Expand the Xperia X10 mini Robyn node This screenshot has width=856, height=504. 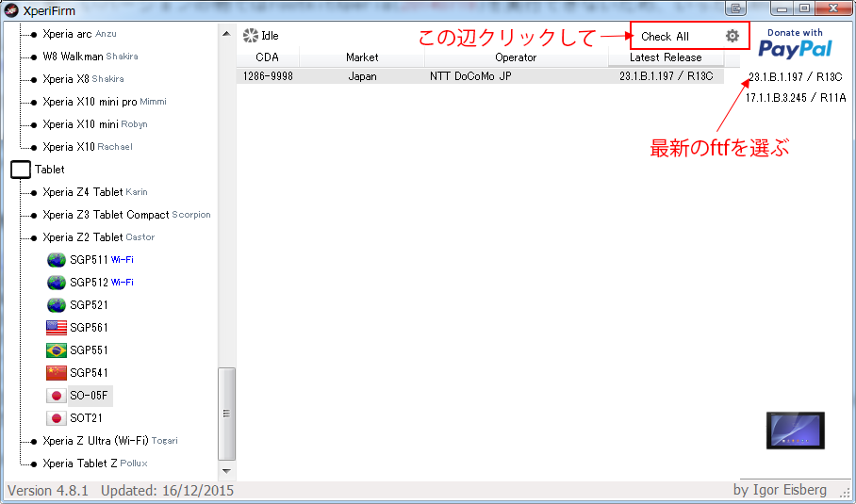point(95,124)
